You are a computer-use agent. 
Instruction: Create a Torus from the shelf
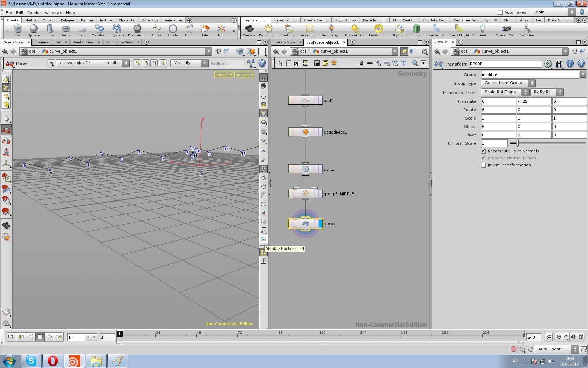click(x=66, y=30)
